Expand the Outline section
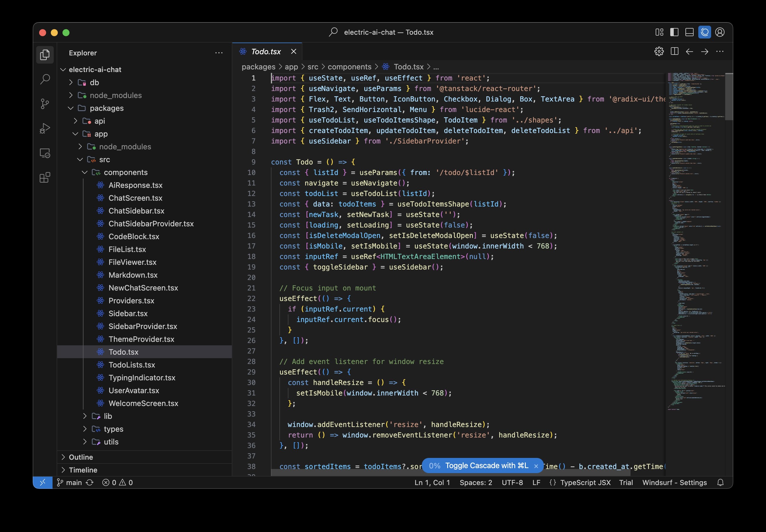 (x=81, y=457)
